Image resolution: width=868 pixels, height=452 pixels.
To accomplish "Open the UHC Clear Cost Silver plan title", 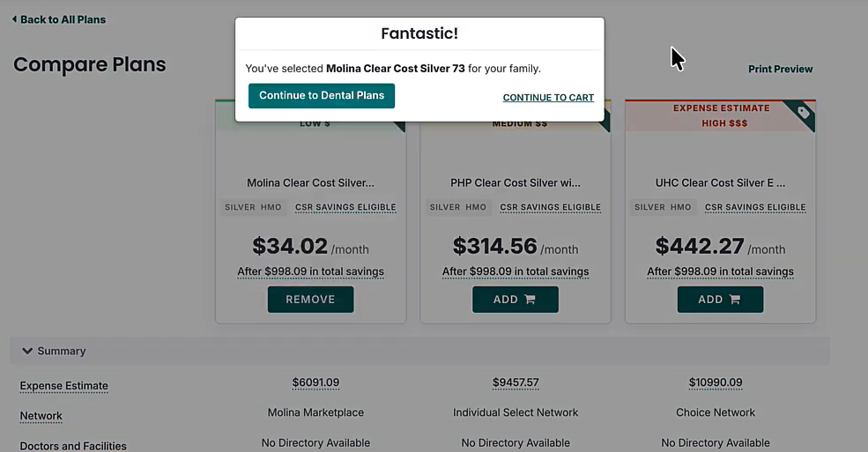I will [720, 183].
